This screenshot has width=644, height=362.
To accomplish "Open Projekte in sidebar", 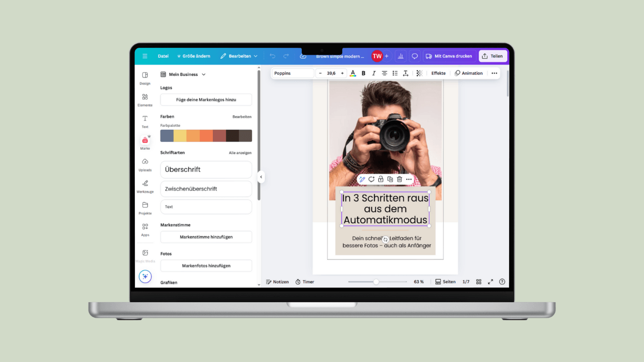I will [x=145, y=208].
